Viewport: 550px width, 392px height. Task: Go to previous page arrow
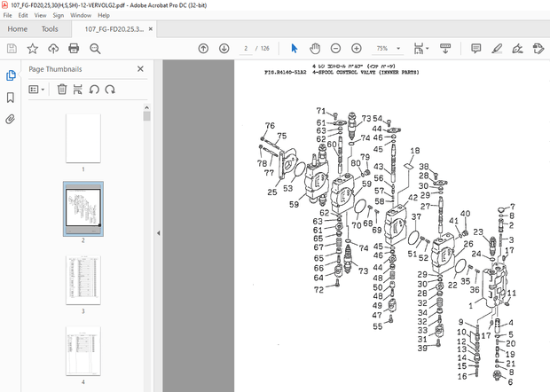tap(203, 49)
